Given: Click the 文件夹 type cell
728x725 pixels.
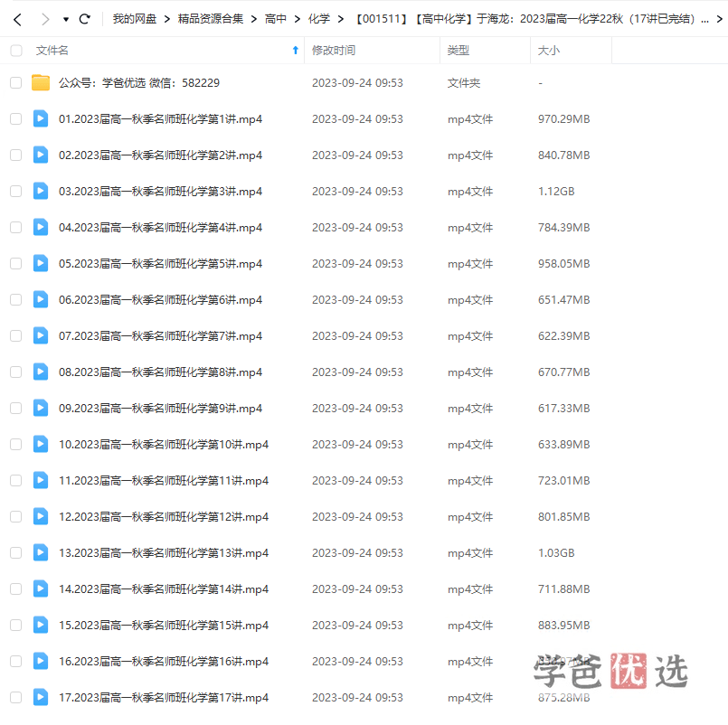Looking at the screenshot, I should [x=463, y=82].
